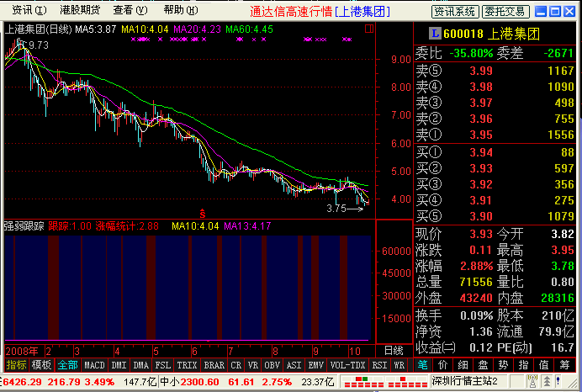
Task: Select the 指 tab in quote panel
Action: (523, 365)
